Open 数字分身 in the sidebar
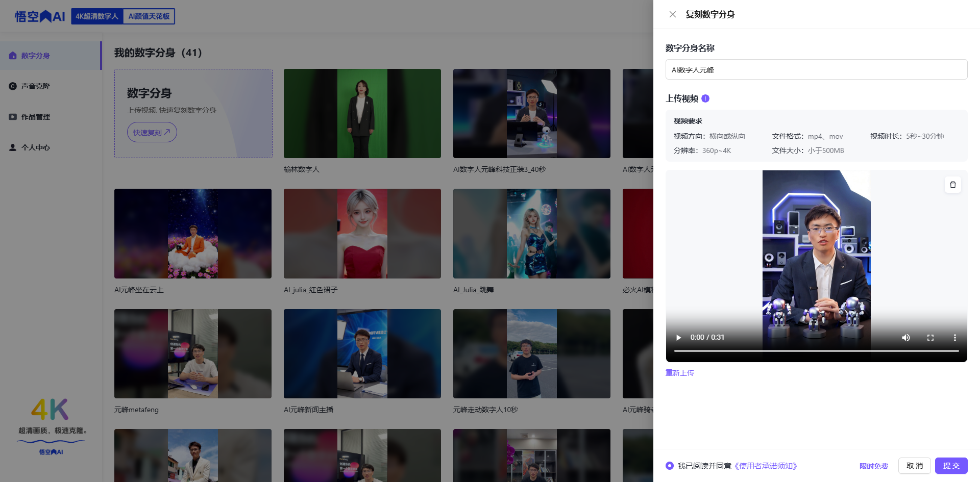This screenshot has height=482, width=980. pyautogui.click(x=51, y=56)
